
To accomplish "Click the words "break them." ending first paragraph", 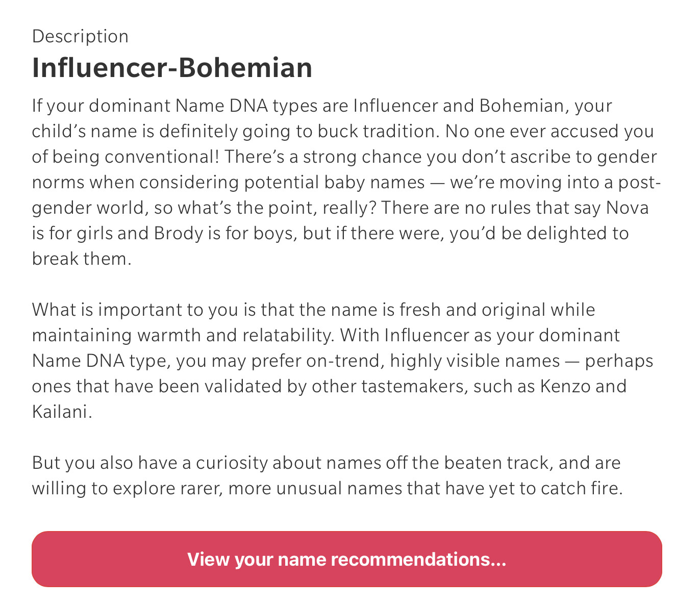I will 82,259.
